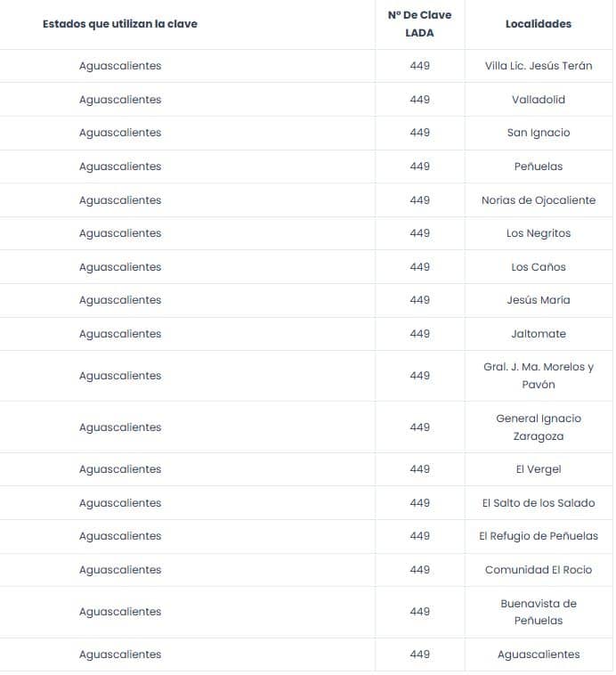Click the "Los Negritos" locality
Image resolution: width=616 pixels, height=675 pixels.
(x=538, y=233)
